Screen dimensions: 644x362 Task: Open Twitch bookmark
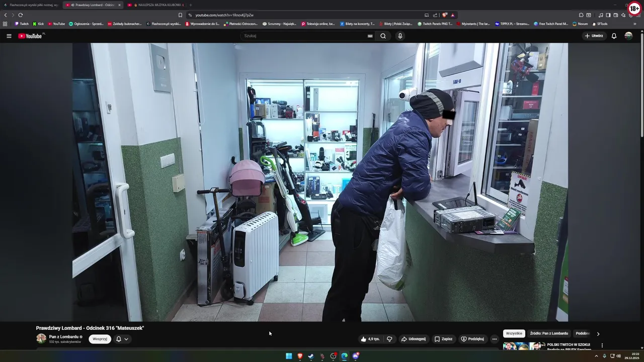pyautogui.click(x=22, y=24)
